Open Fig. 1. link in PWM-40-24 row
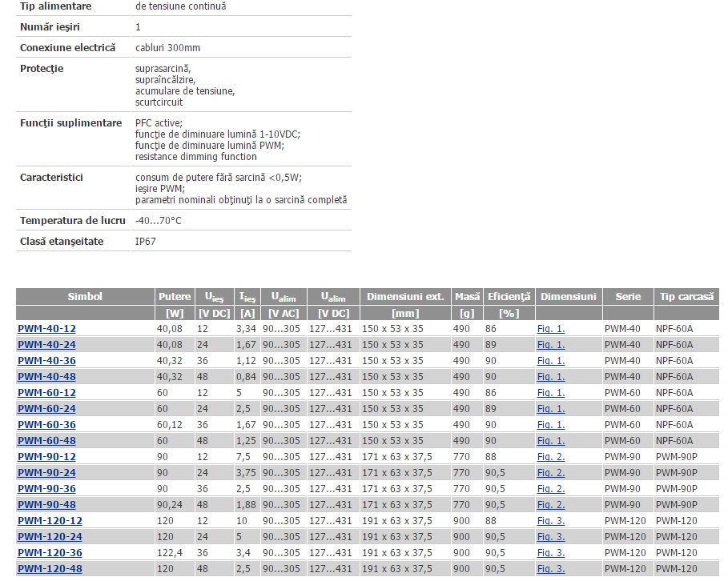The width and height of the screenshot is (728, 581). tap(551, 345)
